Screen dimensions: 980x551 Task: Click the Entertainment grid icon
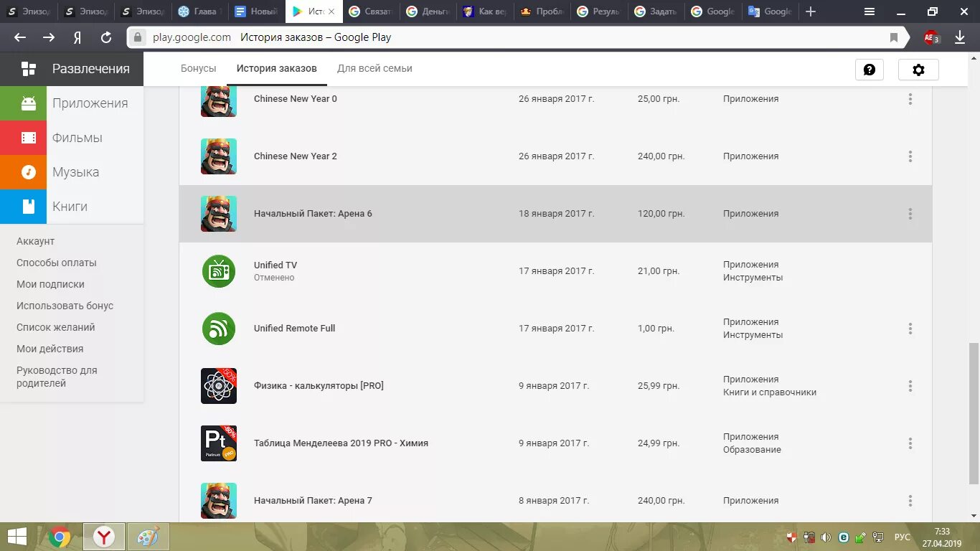29,69
